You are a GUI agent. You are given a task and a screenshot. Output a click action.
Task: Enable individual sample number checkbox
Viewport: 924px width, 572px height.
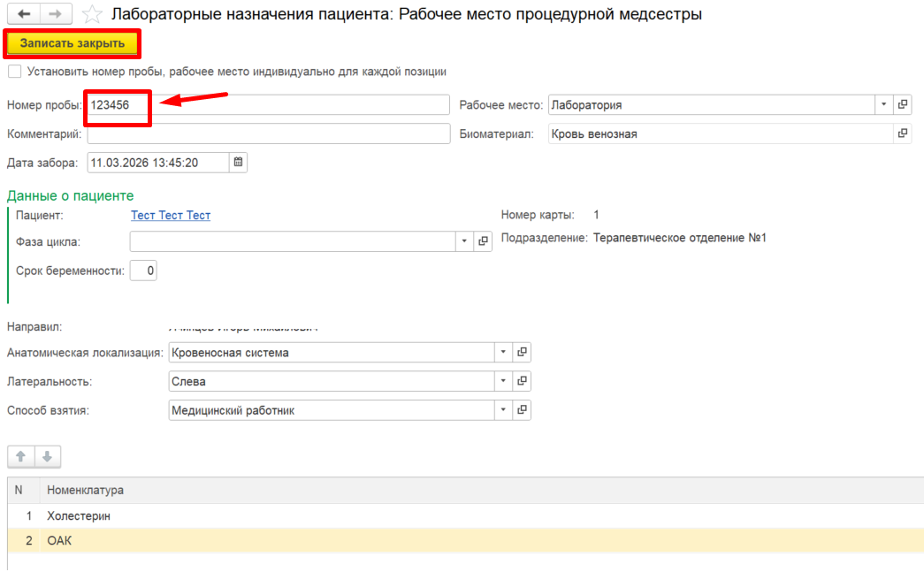point(14,72)
